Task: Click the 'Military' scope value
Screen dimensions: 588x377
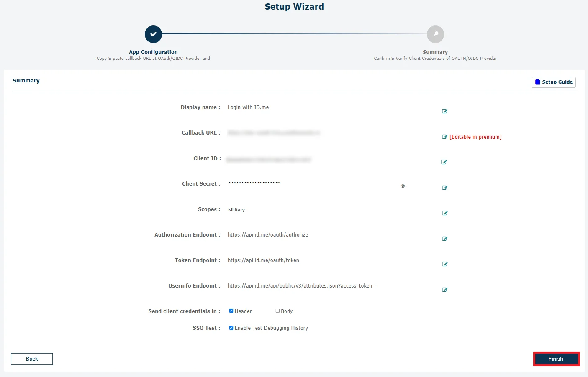Action: coord(236,210)
